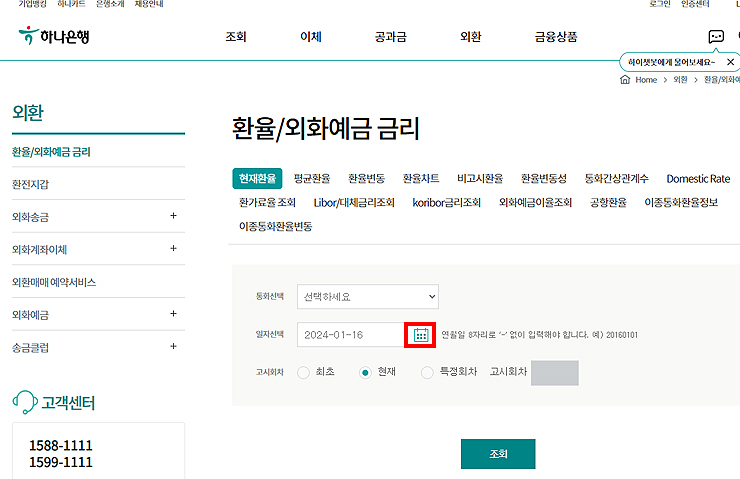
Task: Click the Home house icon in breadcrumb
Action: click(625, 79)
